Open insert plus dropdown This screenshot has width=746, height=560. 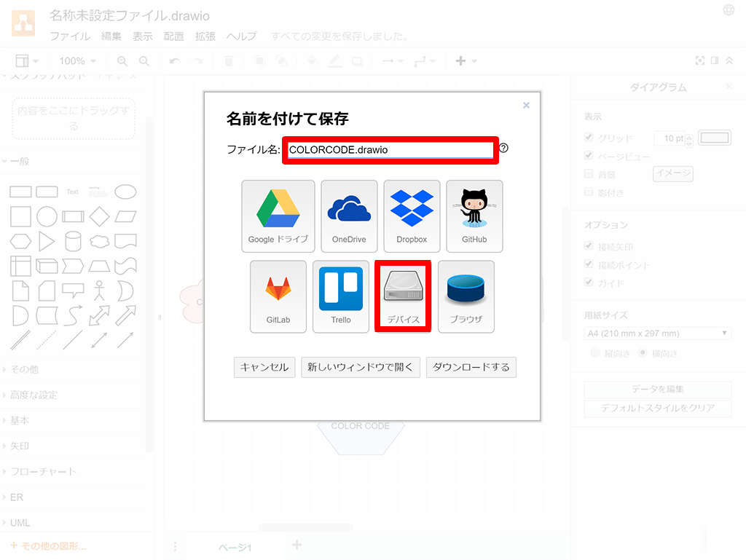click(x=466, y=61)
